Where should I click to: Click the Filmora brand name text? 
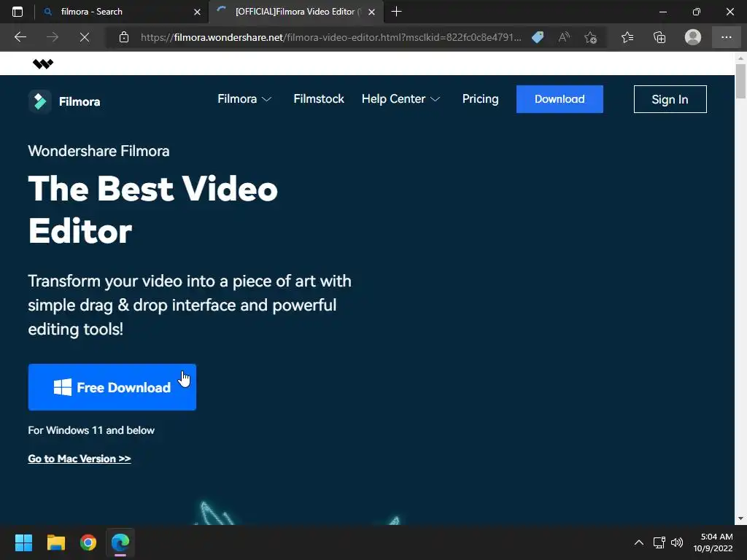click(x=80, y=101)
